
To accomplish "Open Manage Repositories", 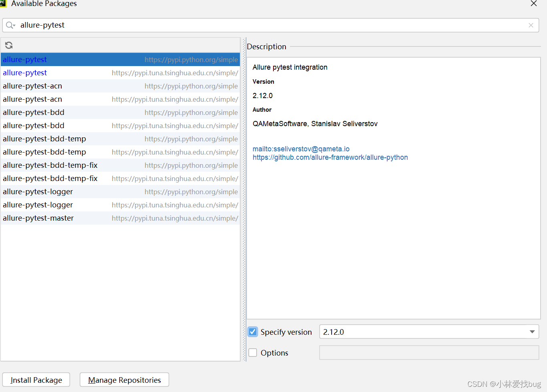I will (x=124, y=380).
